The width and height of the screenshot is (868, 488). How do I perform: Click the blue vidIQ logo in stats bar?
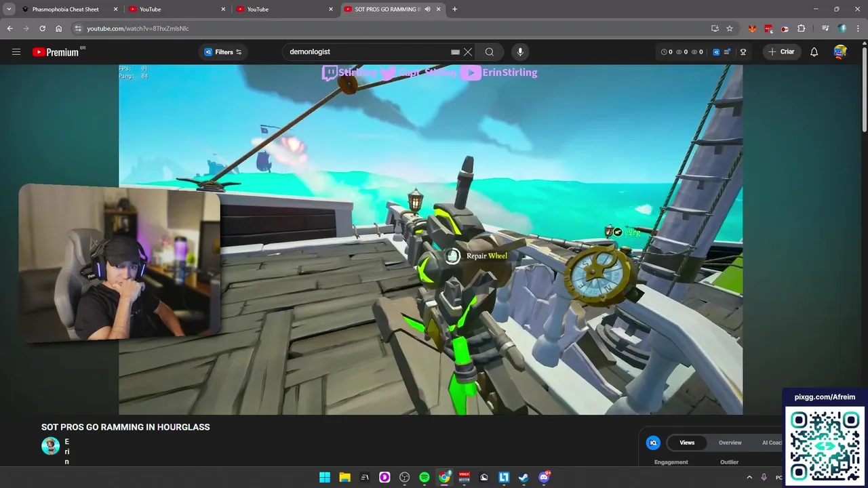[716, 52]
